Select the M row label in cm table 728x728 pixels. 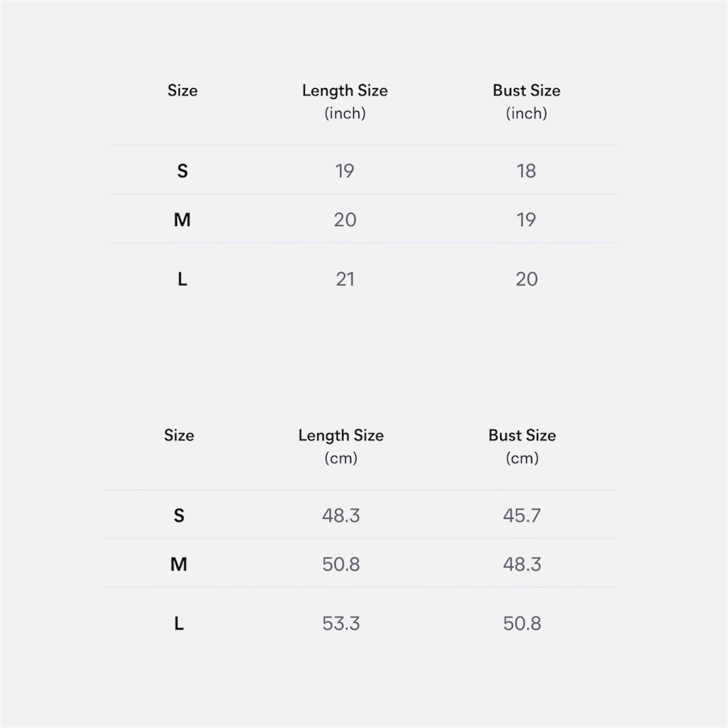[x=179, y=564]
